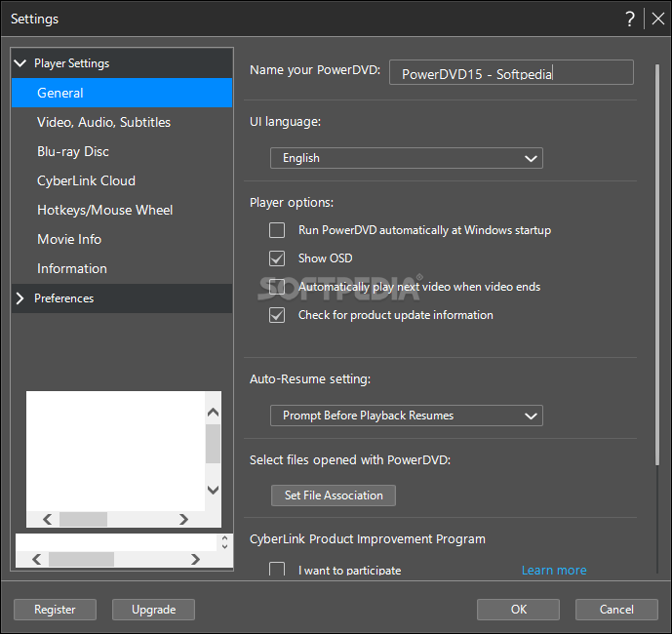Click the Upgrade button
The image size is (672, 634).
click(153, 610)
